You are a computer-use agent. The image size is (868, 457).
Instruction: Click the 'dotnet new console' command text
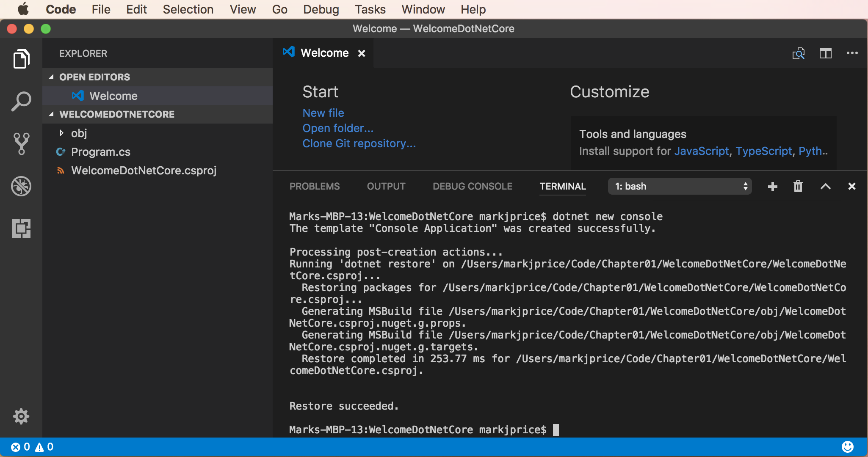[x=608, y=217]
